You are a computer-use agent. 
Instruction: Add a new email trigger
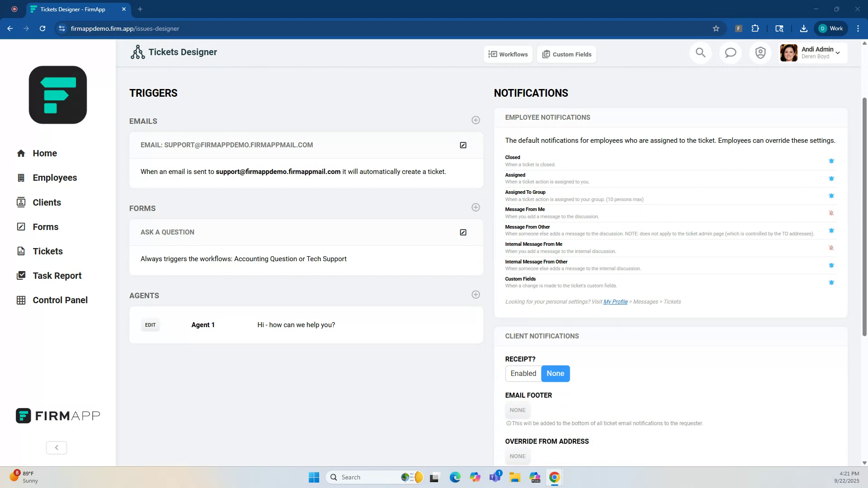pos(476,120)
